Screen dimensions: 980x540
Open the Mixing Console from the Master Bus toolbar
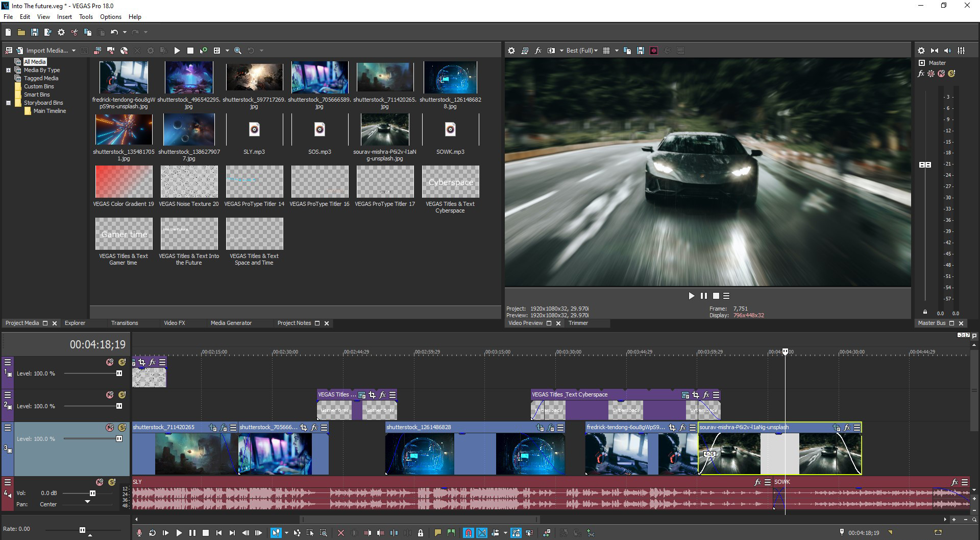(x=961, y=51)
